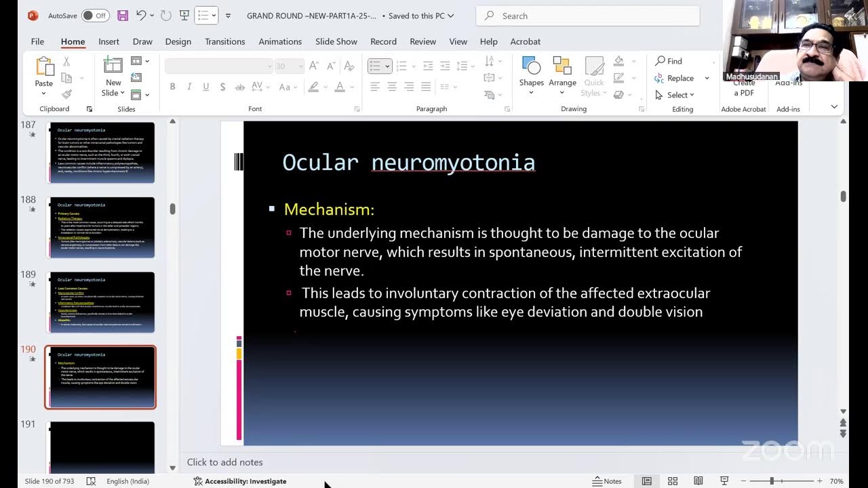Open the Slide Layout dropdown
The width and height of the screenshot is (868, 488).
pos(140,61)
